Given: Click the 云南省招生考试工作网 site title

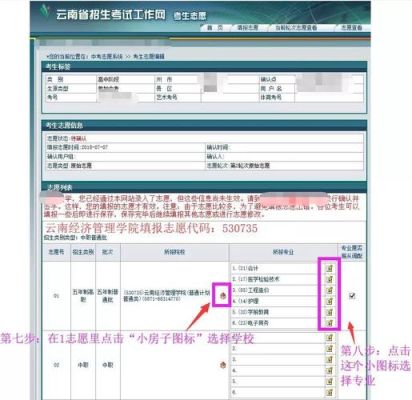Looking at the screenshot, I should pyautogui.click(x=110, y=14).
